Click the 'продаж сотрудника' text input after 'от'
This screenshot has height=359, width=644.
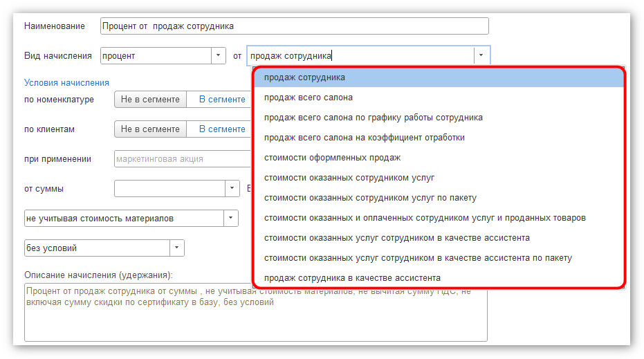[360, 55]
